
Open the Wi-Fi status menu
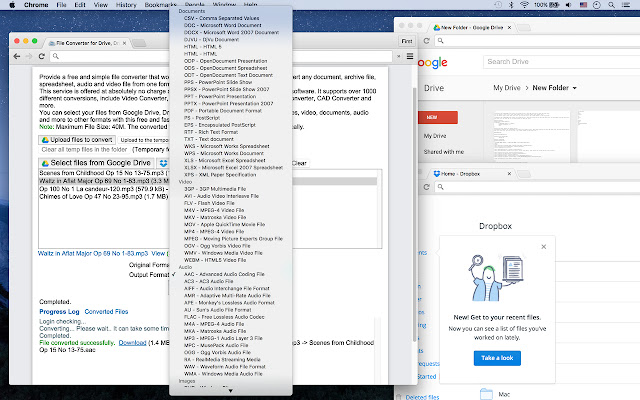(524, 5)
